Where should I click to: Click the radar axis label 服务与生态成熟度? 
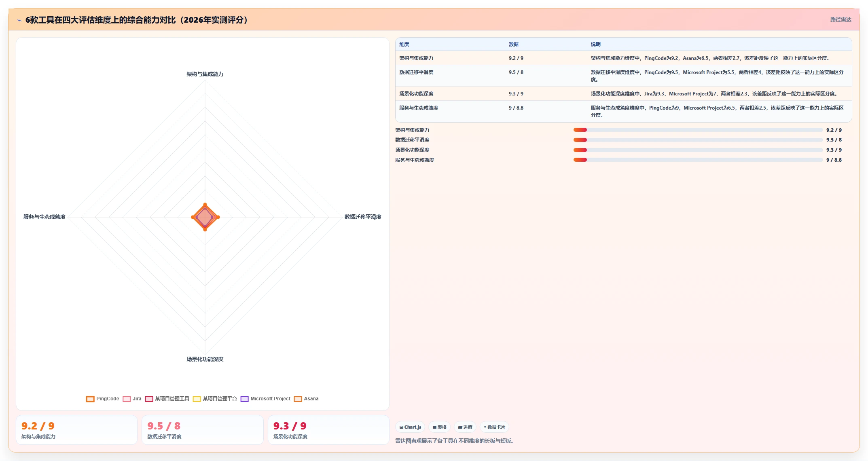pos(44,217)
